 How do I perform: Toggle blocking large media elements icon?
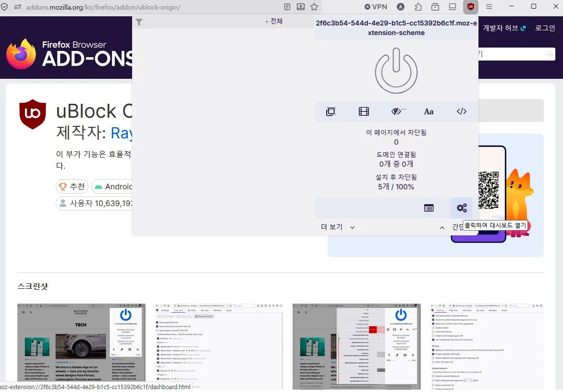pyautogui.click(x=364, y=111)
